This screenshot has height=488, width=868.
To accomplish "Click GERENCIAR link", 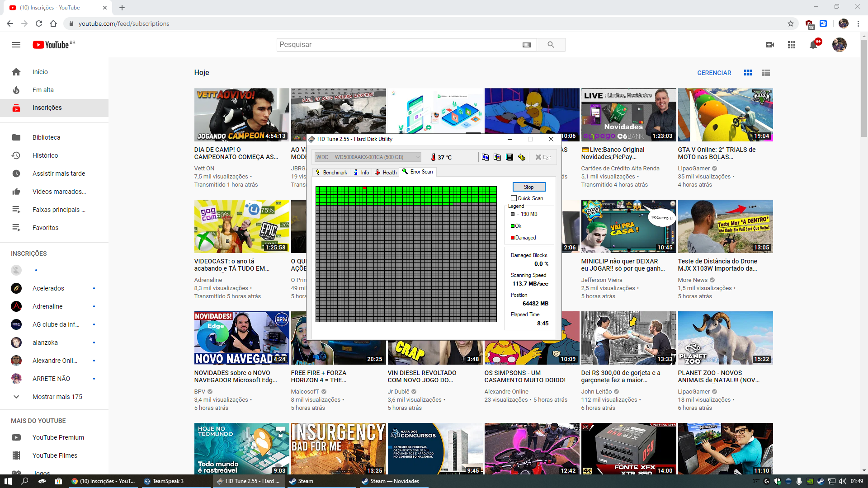I will click(714, 73).
